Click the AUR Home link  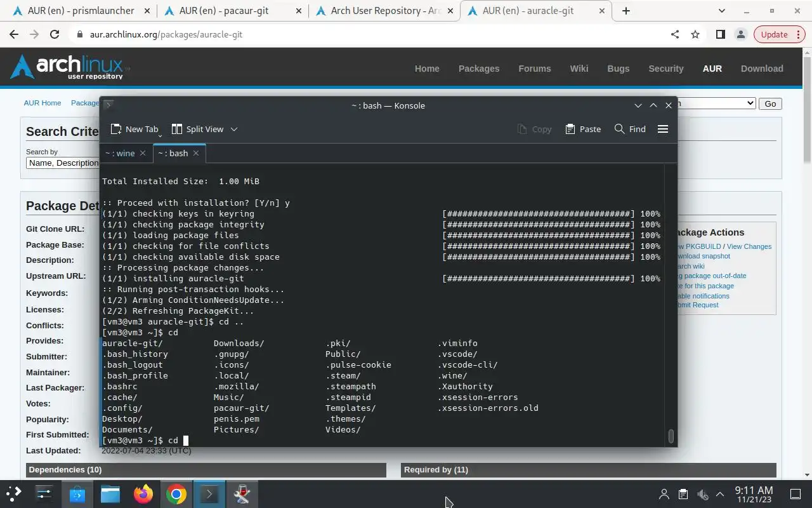tap(43, 103)
